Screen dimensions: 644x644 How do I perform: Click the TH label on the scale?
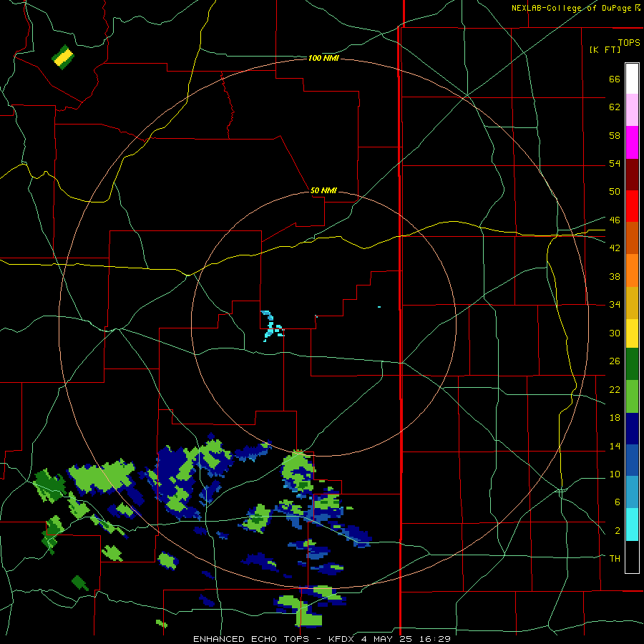point(615,558)
